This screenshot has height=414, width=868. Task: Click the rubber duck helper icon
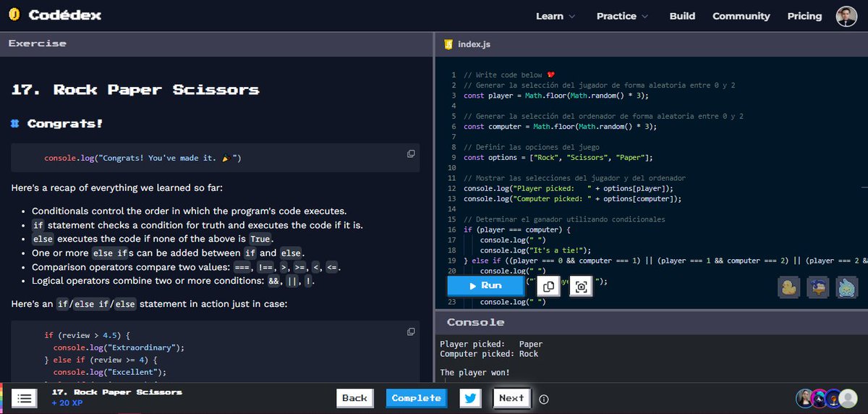[x=788, y=287]
